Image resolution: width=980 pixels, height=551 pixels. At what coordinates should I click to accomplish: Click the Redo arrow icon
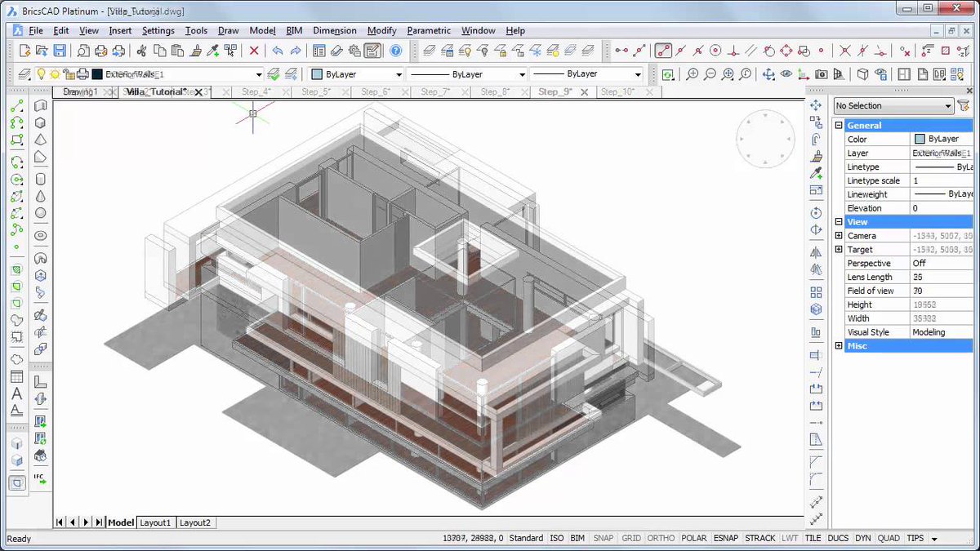[x=296, y=51]
